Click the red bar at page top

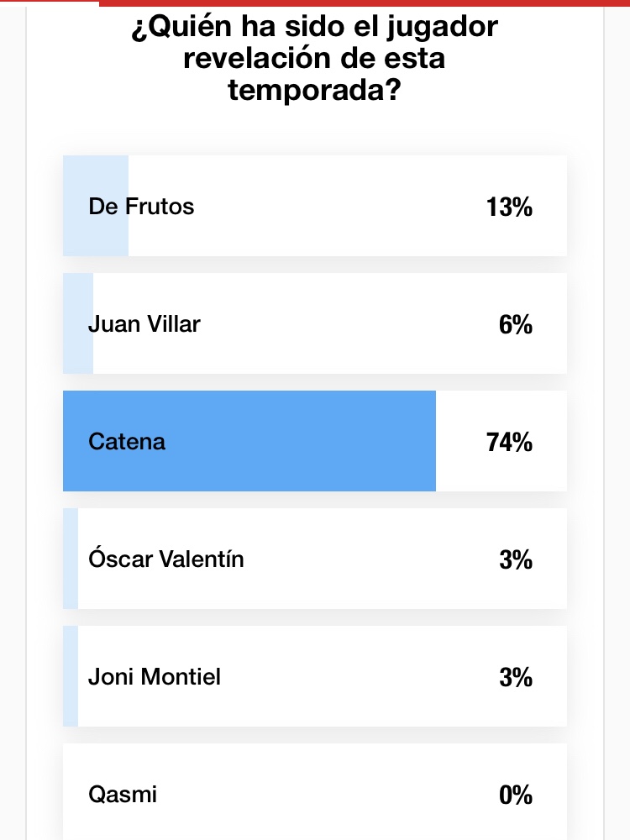click(x=361, y=3)
